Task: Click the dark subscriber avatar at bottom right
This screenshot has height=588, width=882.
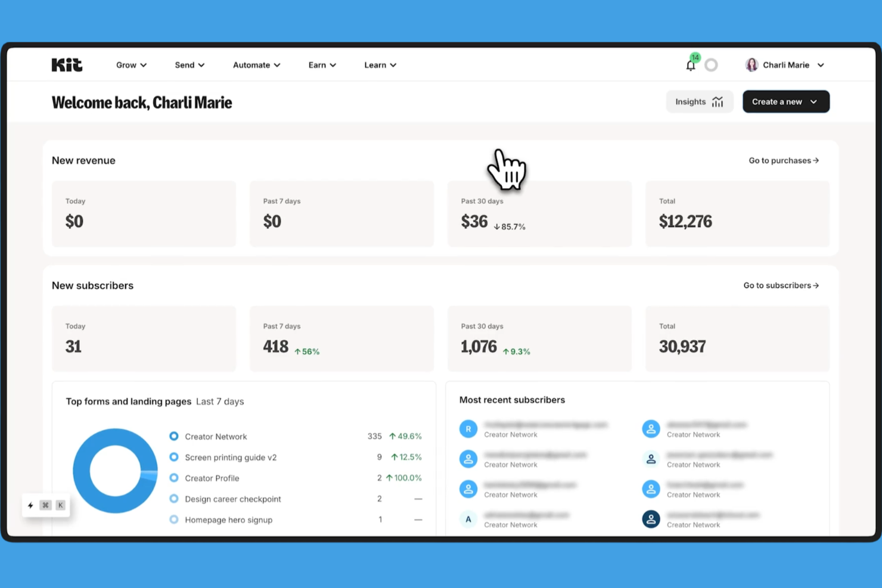Action: (651, 519)
